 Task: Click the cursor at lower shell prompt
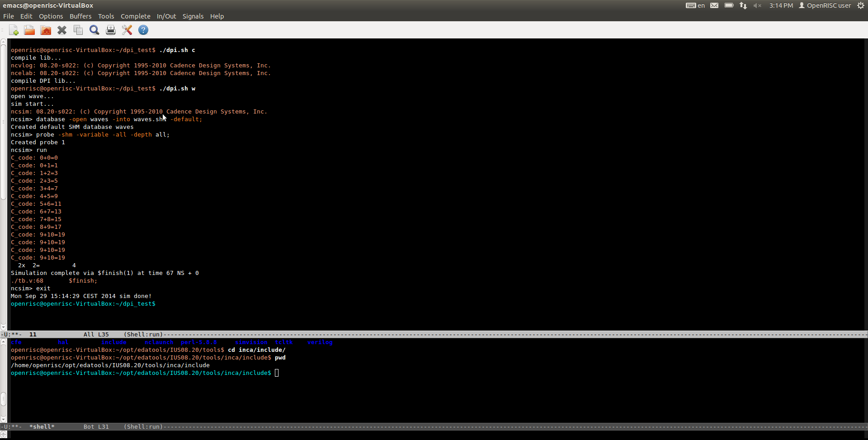click(x=277, y=373)
